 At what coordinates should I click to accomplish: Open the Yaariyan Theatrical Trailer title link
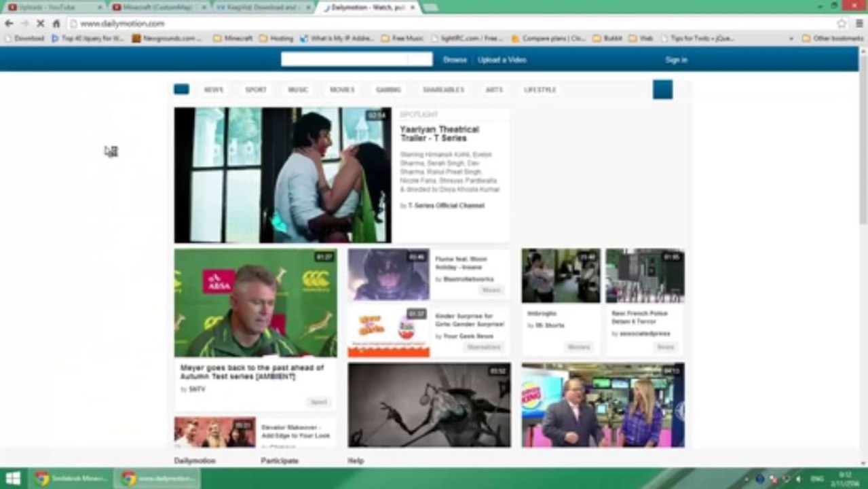[439, 134]
